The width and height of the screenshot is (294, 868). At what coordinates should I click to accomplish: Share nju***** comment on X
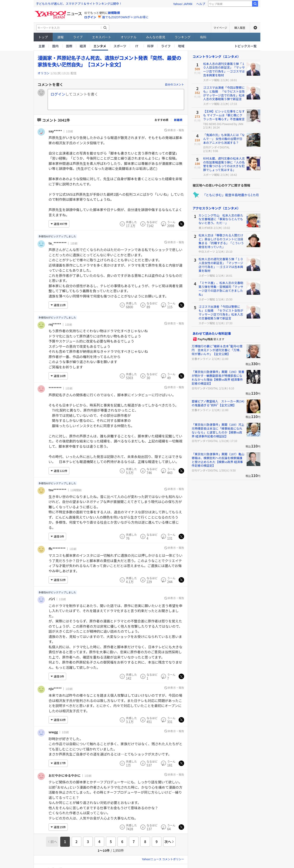[181, 720]
